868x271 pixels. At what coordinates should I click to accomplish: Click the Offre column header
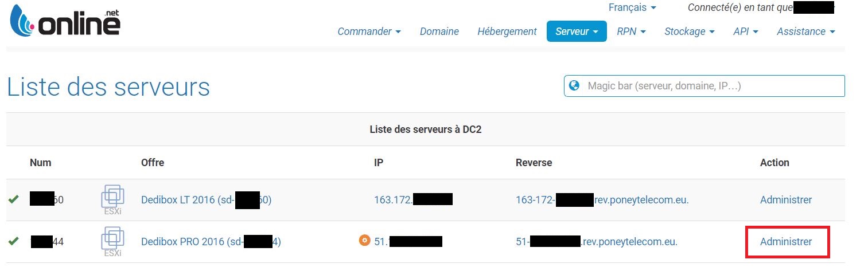point(153,163)
